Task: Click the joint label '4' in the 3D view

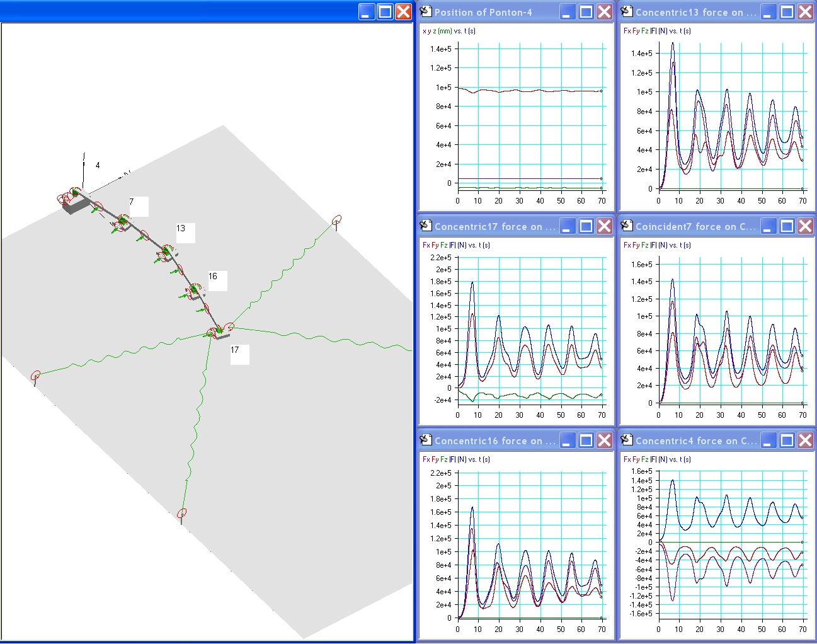Action: click(x=98, y=165)
